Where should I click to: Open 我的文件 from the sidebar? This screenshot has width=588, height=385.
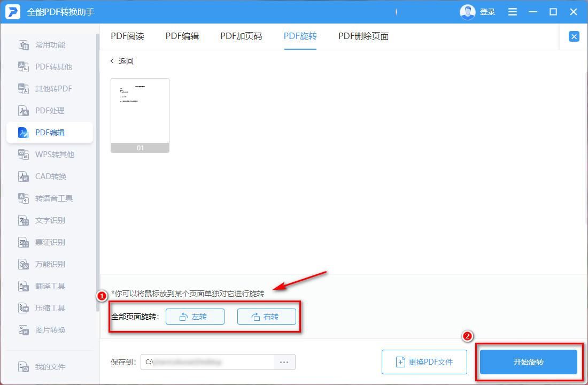(51, 367)
